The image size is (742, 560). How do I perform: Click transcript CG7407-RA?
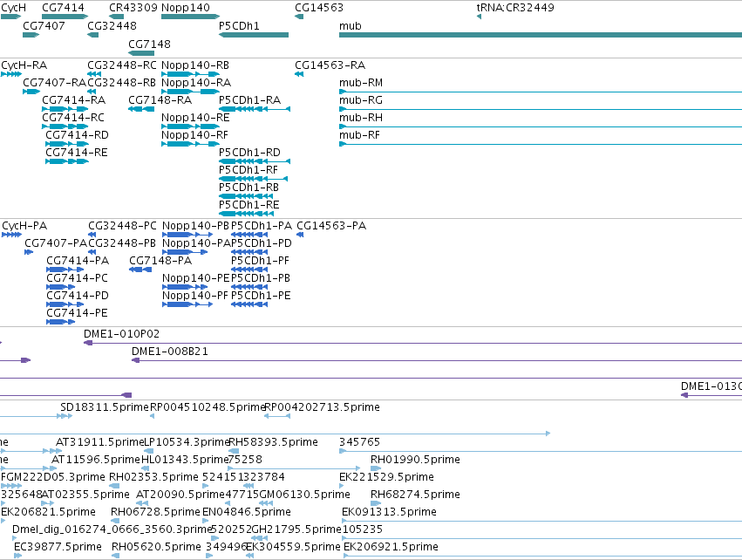point(54,83)
